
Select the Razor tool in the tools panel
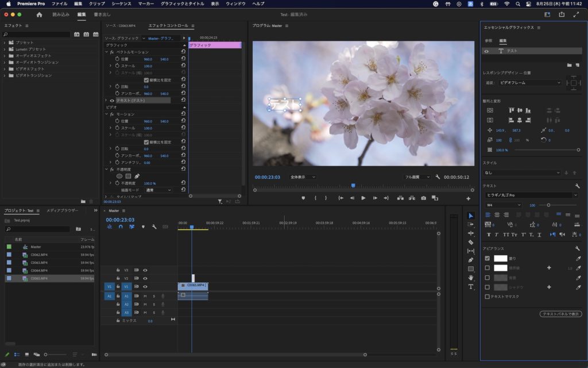[x=471, y=242]
